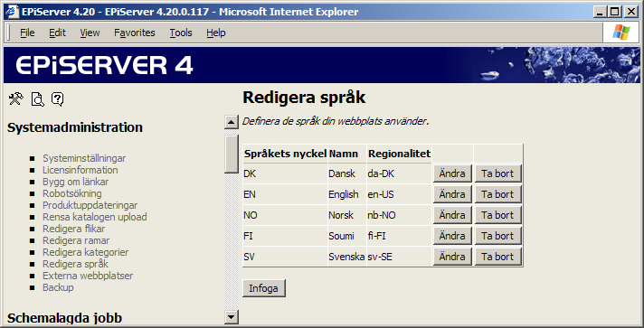Click Ta bort for the NO language
The width and height of the screenshot is (644, 328).
(497, 215)
